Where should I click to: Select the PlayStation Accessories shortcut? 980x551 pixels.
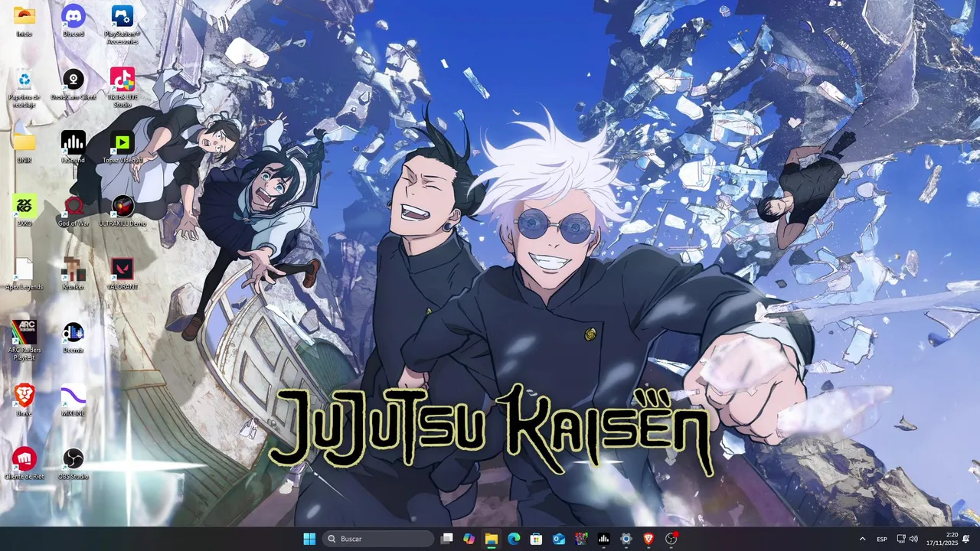pos(122,24)
